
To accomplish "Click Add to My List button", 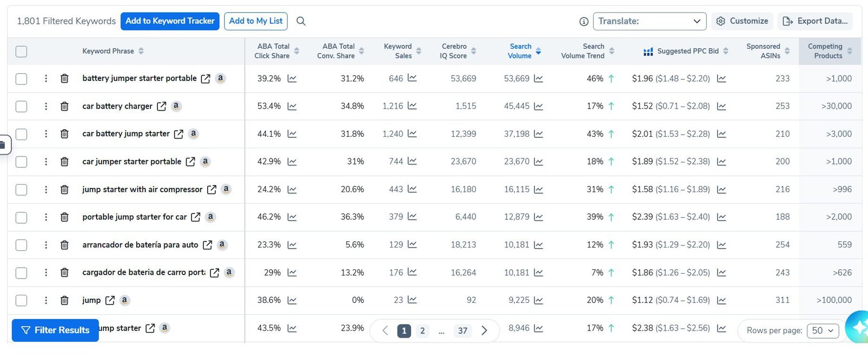I will pyautogui.click(x=256, y=21).
